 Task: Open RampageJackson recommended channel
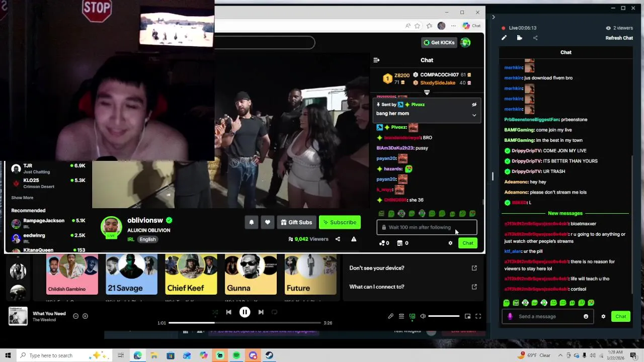pos(48,224)
